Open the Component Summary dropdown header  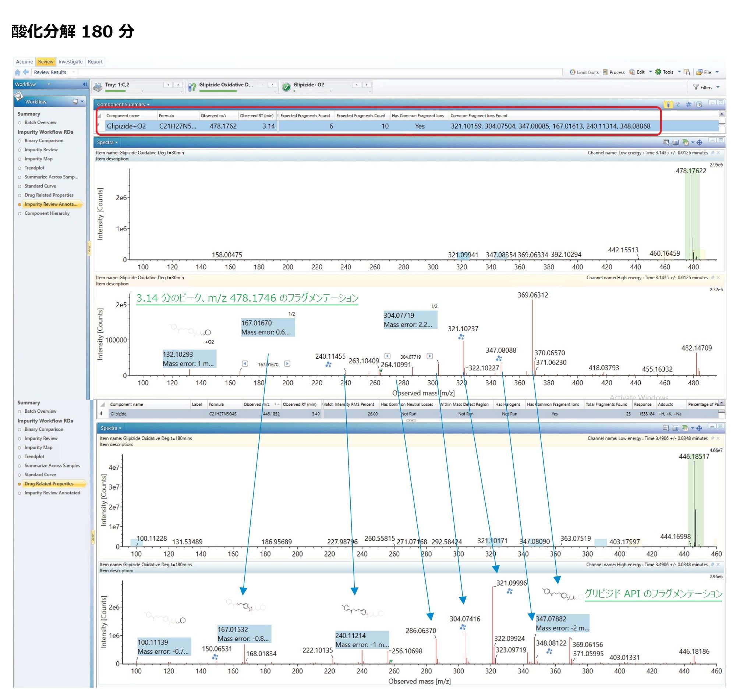click(123, 104)
